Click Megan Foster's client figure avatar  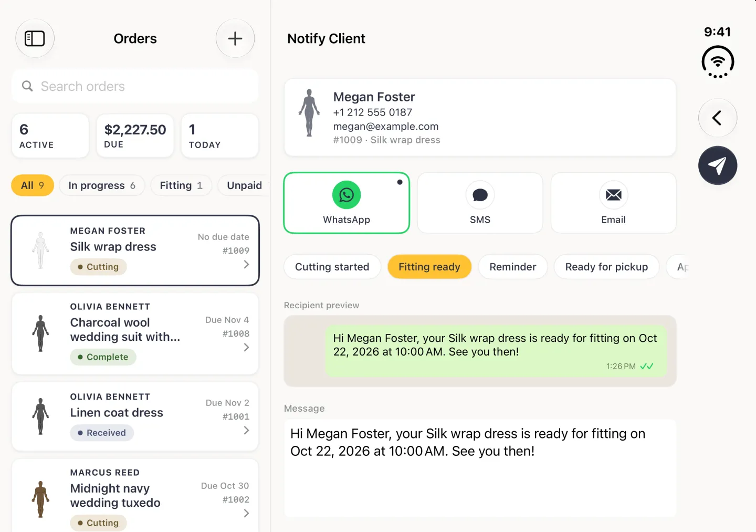pos(309,113)
